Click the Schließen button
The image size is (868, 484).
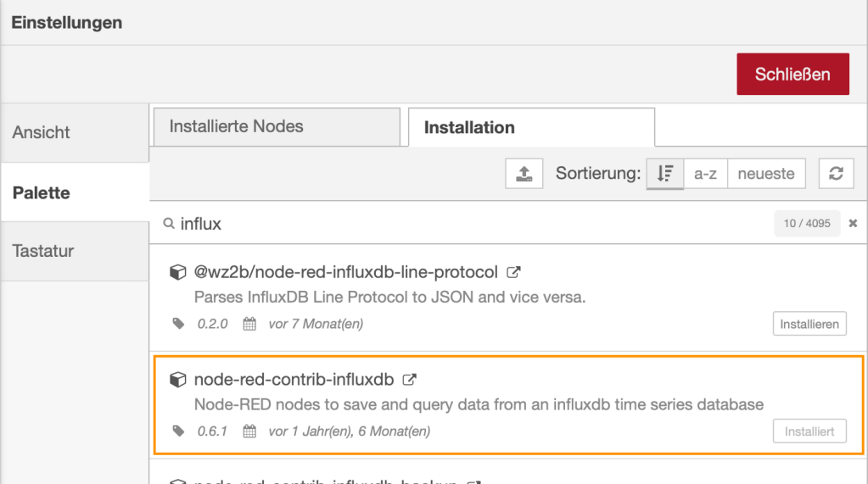pyautogui.click(x=792, y=74)
